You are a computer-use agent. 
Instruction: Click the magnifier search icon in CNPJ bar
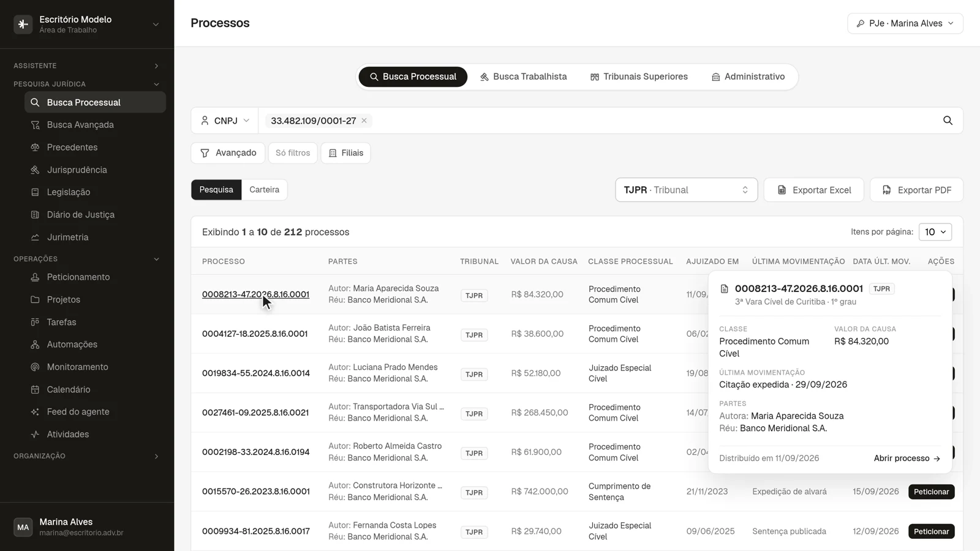coord(948,121)
